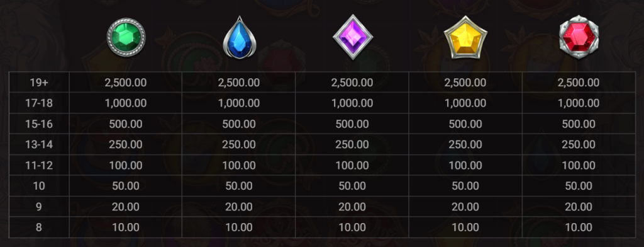Click the 500.00 payout under purple gem
The height and width of the screenshot is (247, 644).
(x=352, y=123)
